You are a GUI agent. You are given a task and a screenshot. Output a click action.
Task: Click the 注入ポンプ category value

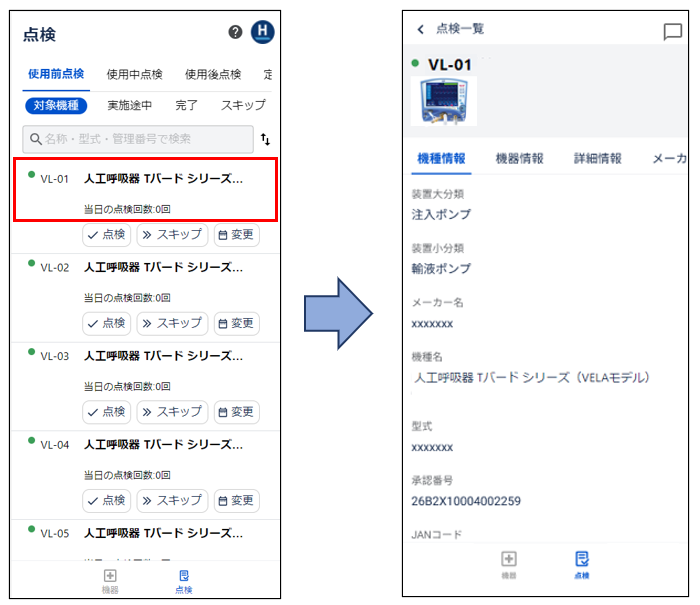pyautogui.click(x=441, y=215)
